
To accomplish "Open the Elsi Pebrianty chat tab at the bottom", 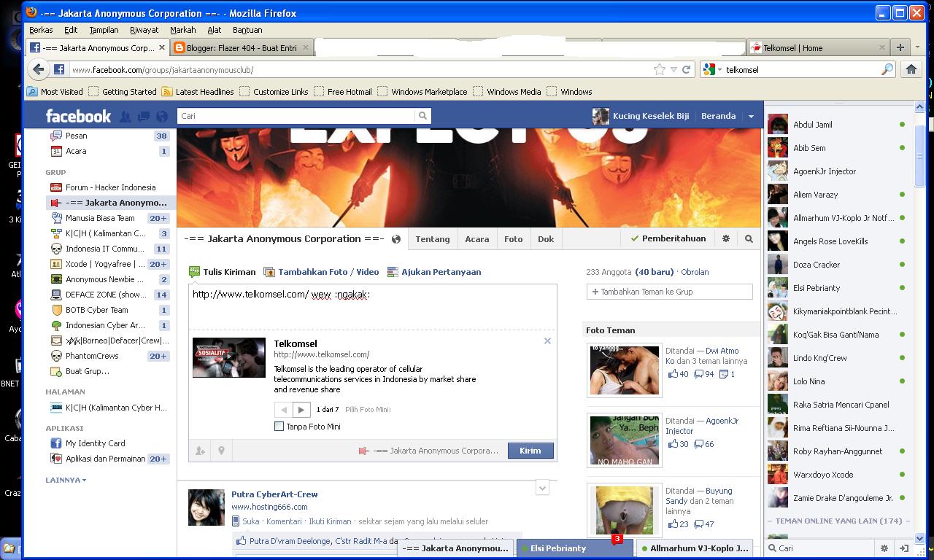I will click(576, 548).
